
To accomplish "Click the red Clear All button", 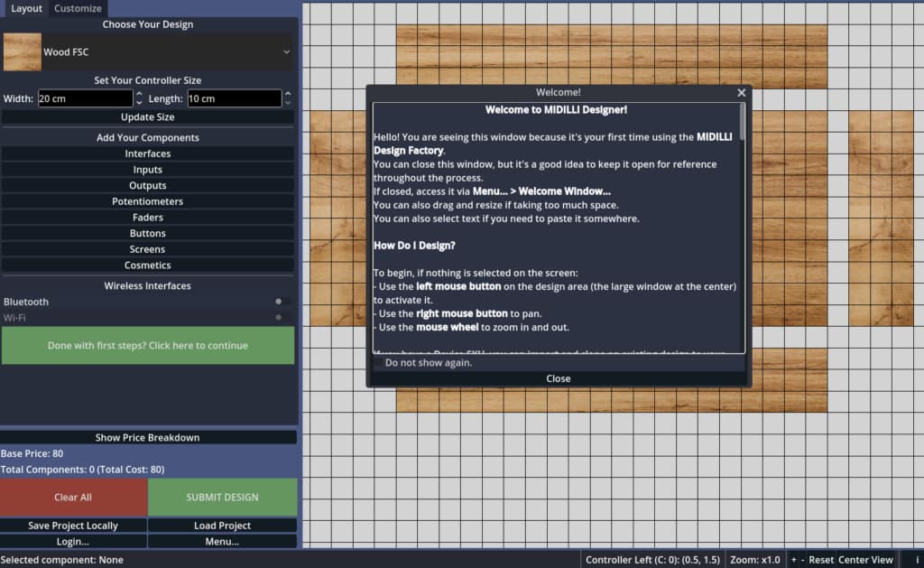I will click(x=73, y=498).
